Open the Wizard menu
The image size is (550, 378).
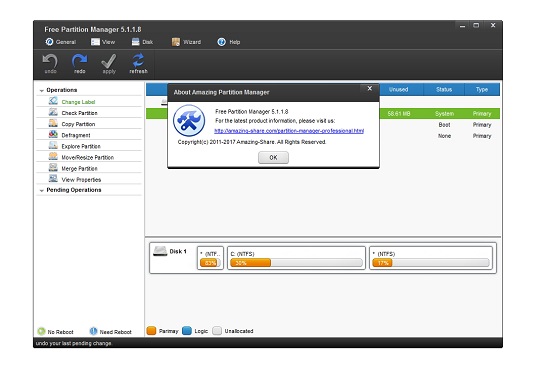point(186,42)
